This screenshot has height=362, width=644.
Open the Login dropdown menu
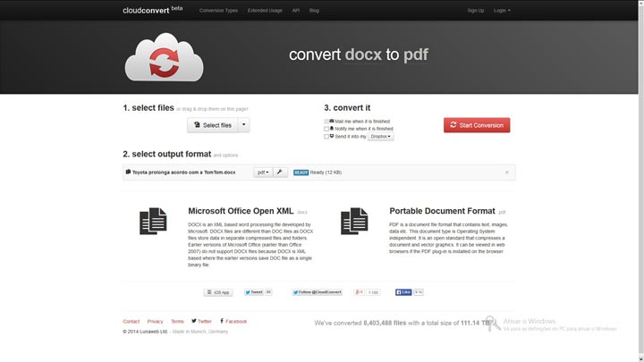point(502,11)
